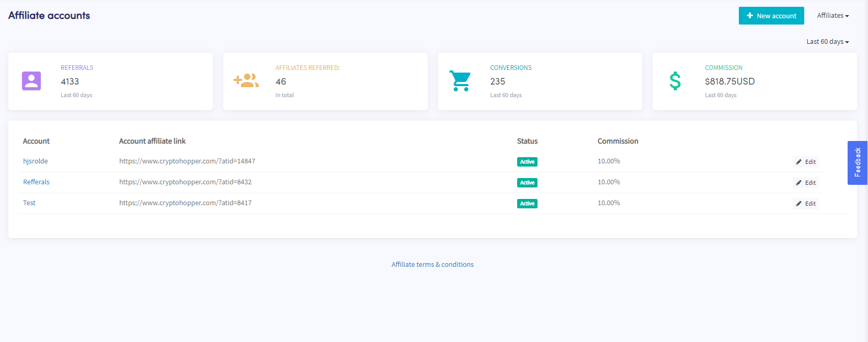Click the 46 affiliates referred value
Screen dimensions: 868x342
pos(281,81)
